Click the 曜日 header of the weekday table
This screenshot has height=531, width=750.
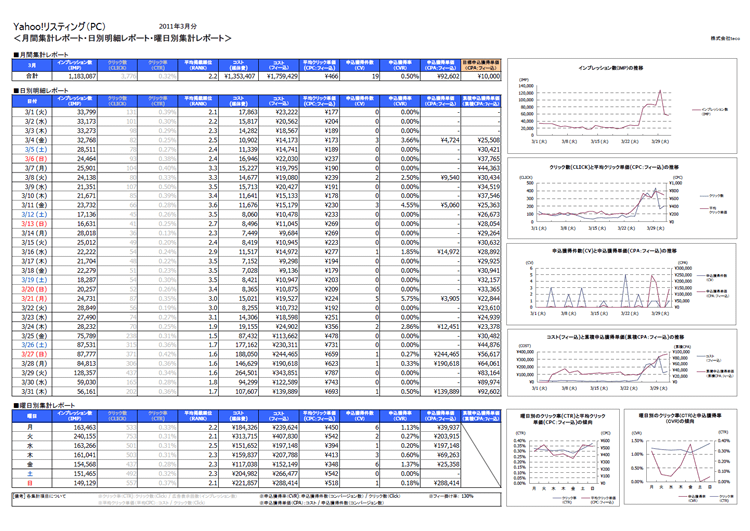32,416
